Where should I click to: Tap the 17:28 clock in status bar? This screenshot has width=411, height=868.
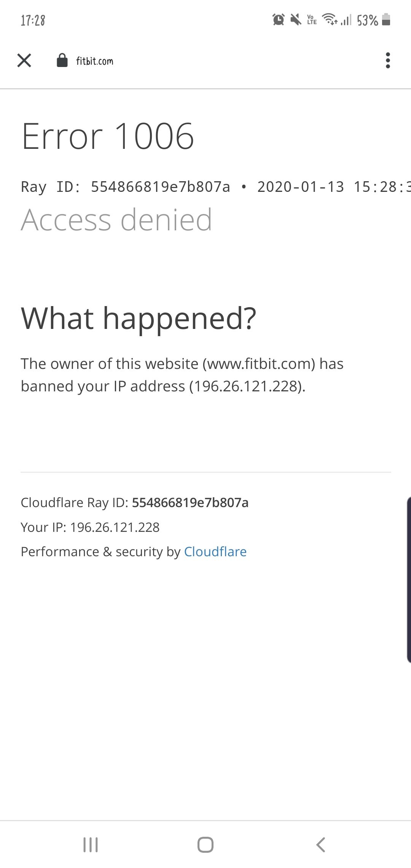click(x=33, y=20)
